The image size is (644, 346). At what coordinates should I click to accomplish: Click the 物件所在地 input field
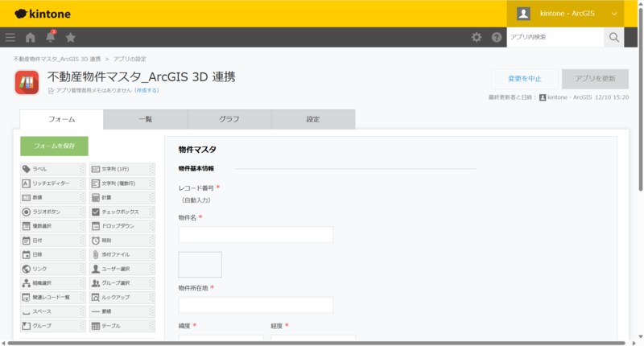click(x=256, y=306)
